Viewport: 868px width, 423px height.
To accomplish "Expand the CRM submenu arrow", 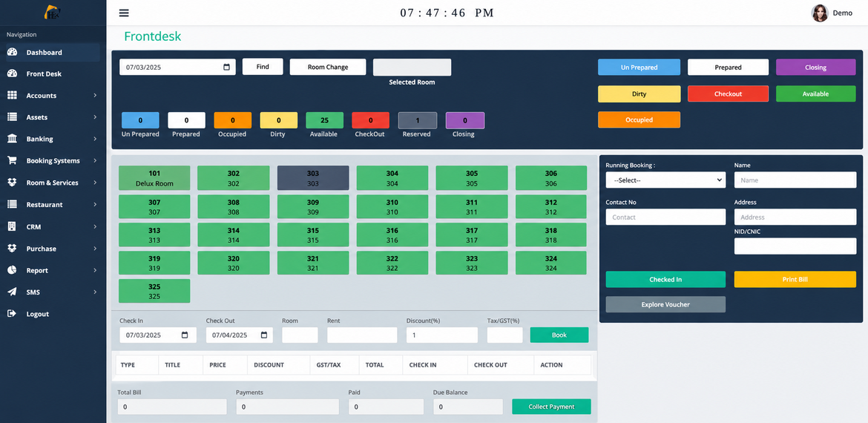I will pos(95,227).
